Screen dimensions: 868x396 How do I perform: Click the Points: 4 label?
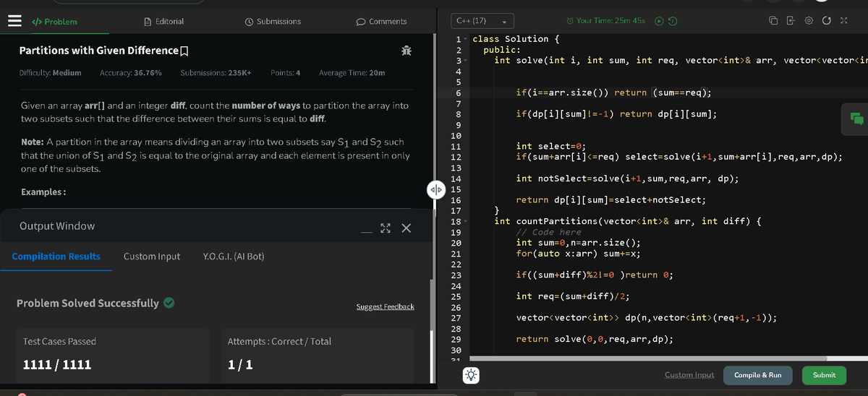click(285, 73)
